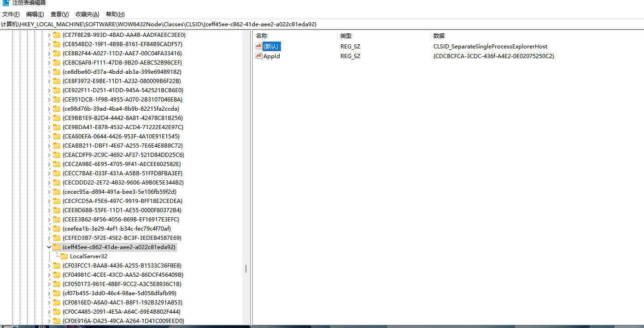Open the 文件 menu

click(11, 14)
